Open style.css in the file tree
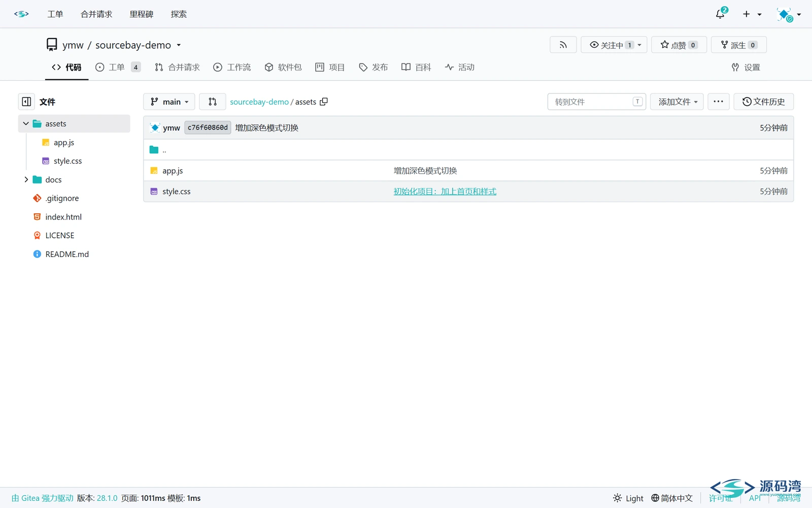Screen dimensions: 812x508 [67, 161]
